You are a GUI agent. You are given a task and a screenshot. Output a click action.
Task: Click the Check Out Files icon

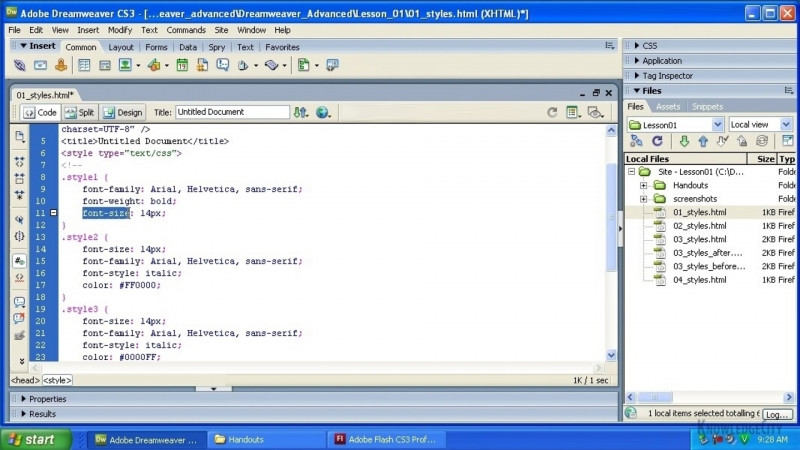tap(722, 141)
